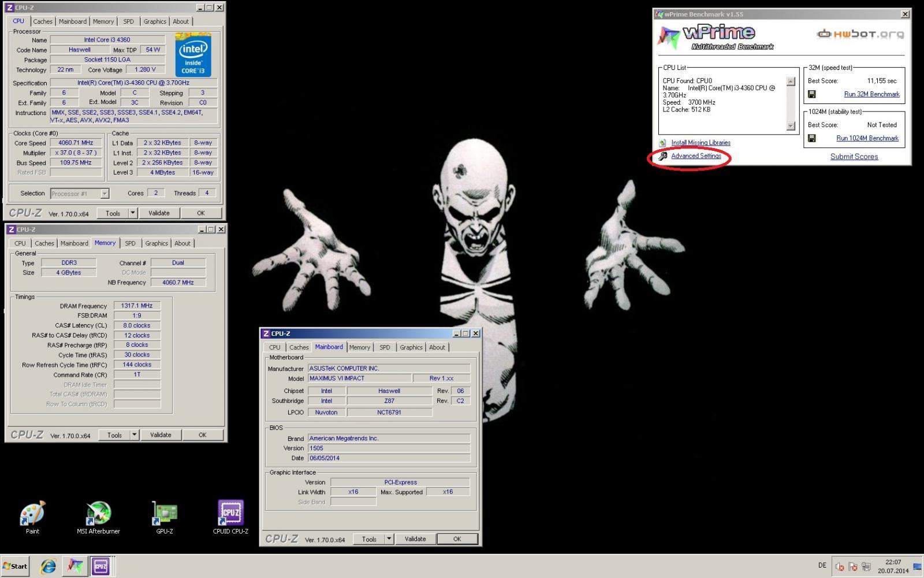Open the Processor #1 selection dropdown
This screenshot has width=924, height=578.
(105, 194)
